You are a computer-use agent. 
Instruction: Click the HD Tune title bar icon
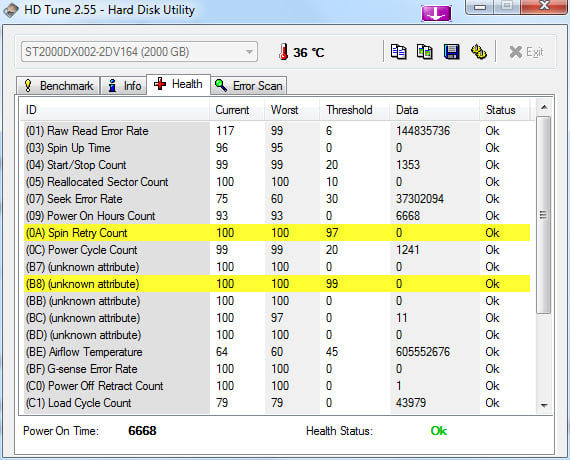(11, 10)
